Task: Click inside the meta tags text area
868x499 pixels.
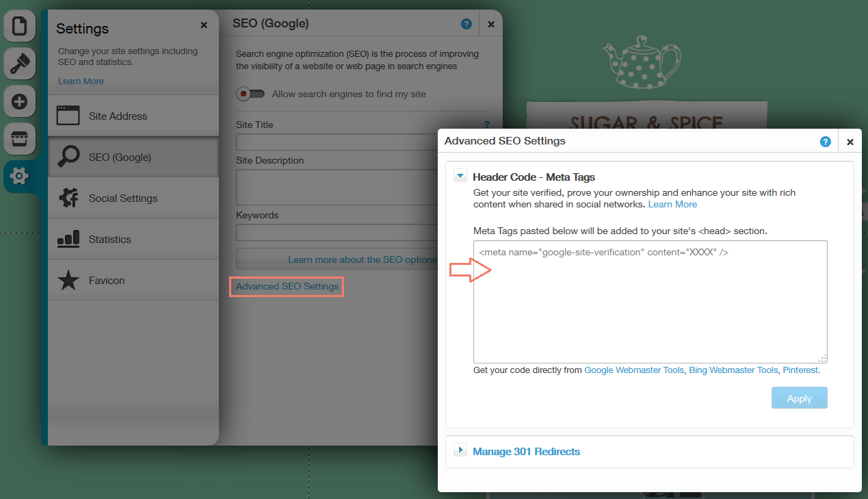Action: click(x=650, y=302)
